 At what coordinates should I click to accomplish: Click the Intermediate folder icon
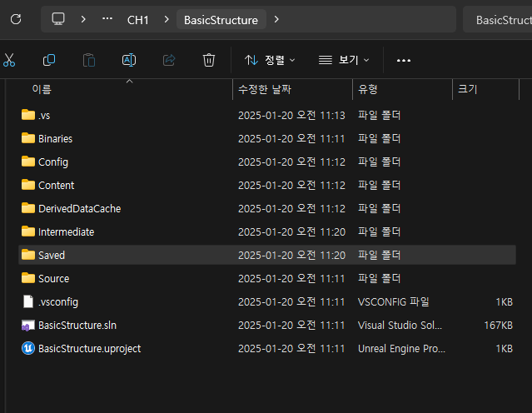coord(28,231)
